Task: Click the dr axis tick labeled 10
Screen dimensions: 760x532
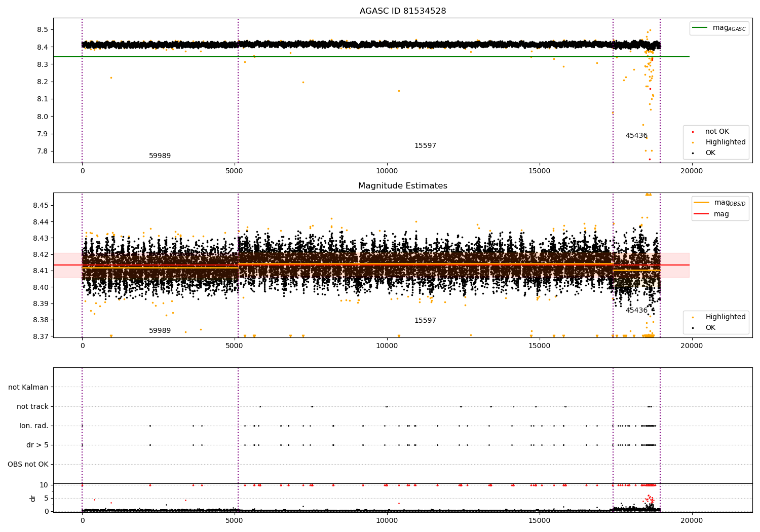Action: point(44,485)
